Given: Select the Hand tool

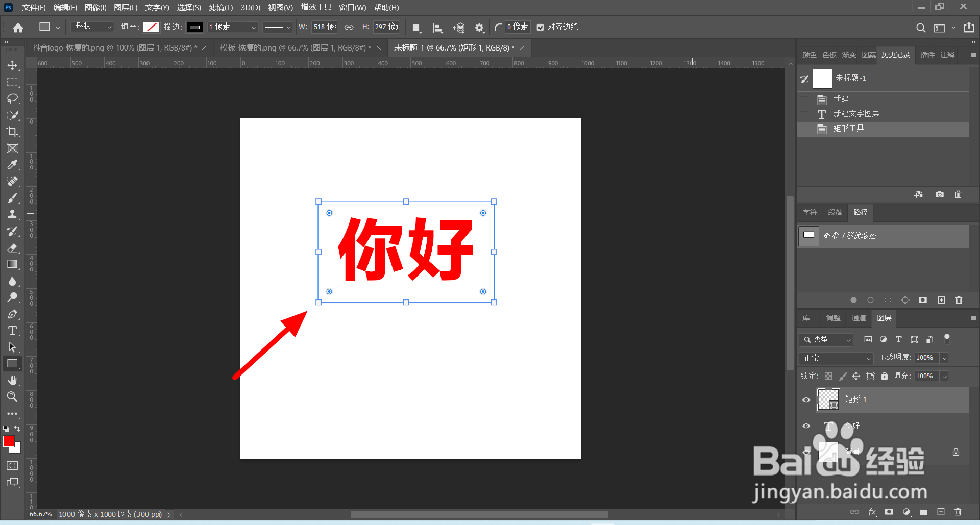Looking at the screenshot, I should (12, 380).
